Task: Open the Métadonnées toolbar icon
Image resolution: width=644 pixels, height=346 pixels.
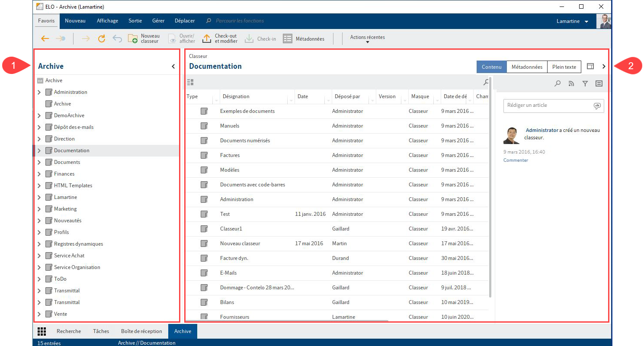Action: click(288, 38)
